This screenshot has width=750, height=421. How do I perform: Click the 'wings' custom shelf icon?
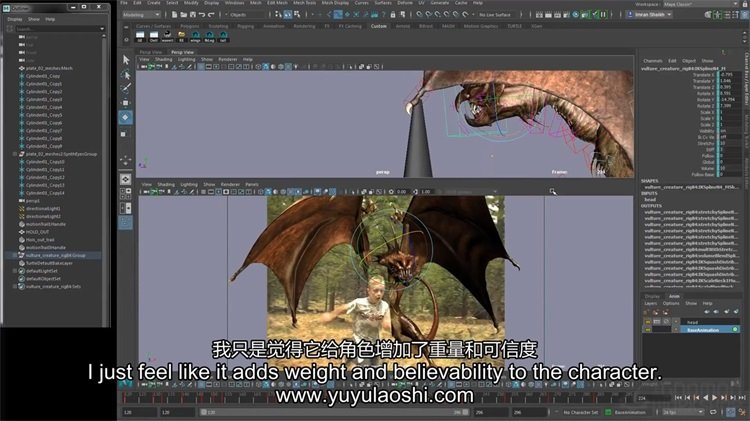click(x=195, y=36)
